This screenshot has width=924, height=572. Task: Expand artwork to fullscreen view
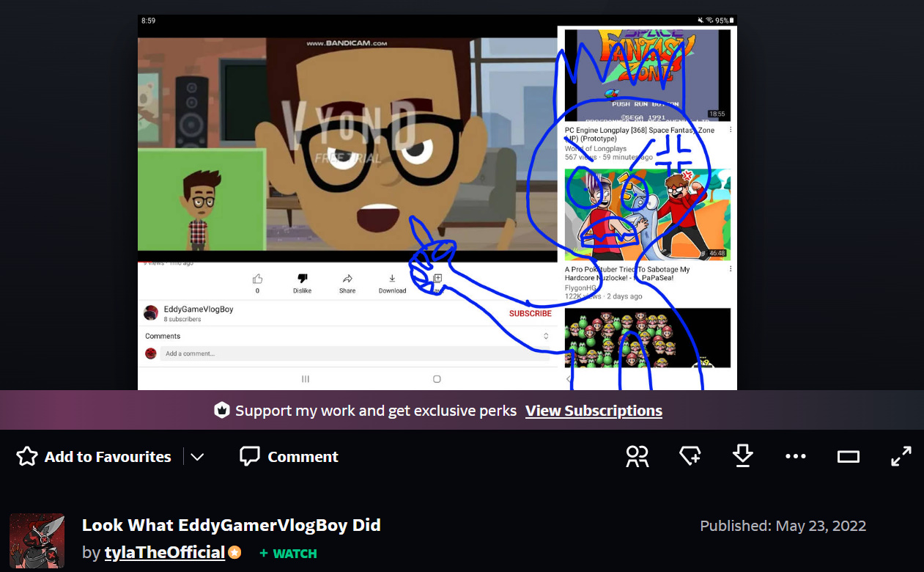(x=901, y=456)
